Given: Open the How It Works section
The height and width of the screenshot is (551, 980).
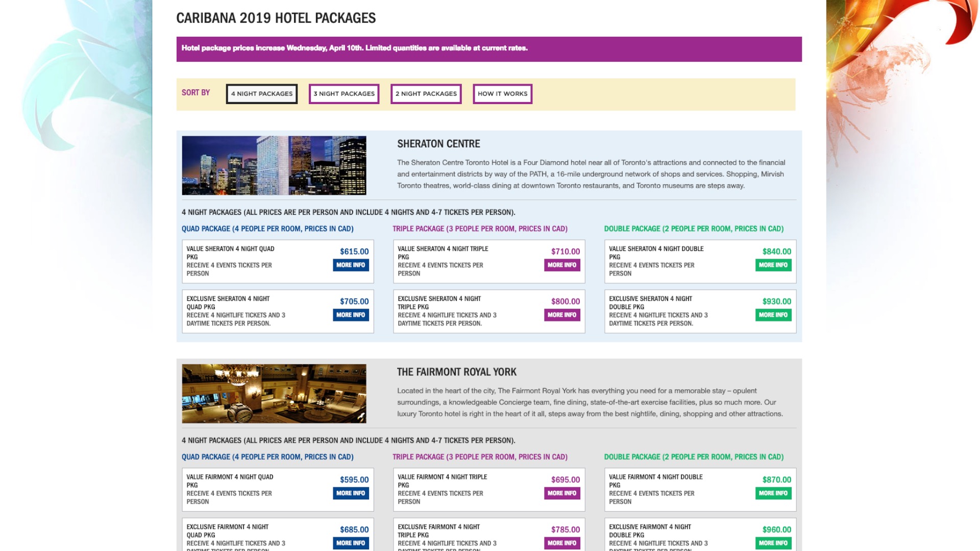Looking at the screenshot, I should [503, 94].
